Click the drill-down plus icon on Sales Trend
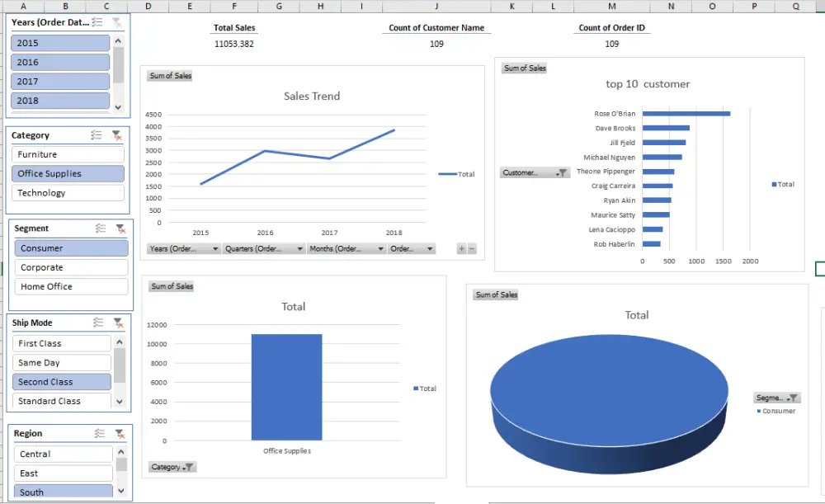The image size is (825, 504). click(460, 247)
